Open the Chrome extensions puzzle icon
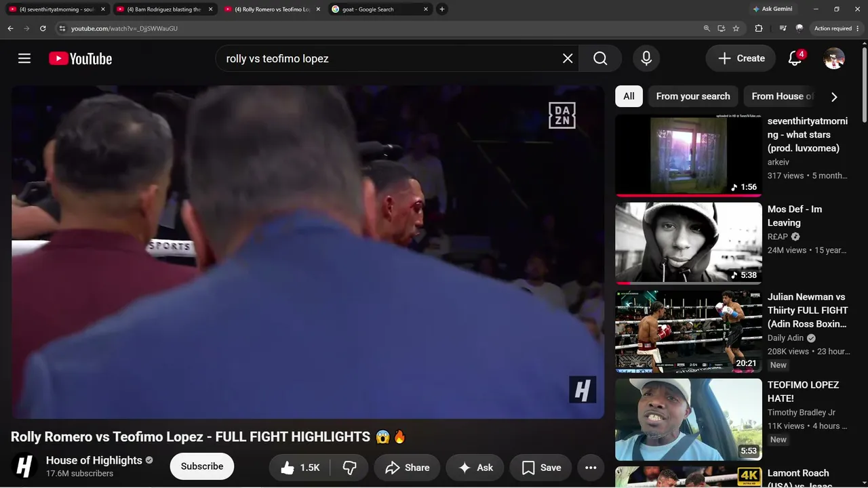The image size is (868, 488). pos(759,28)
